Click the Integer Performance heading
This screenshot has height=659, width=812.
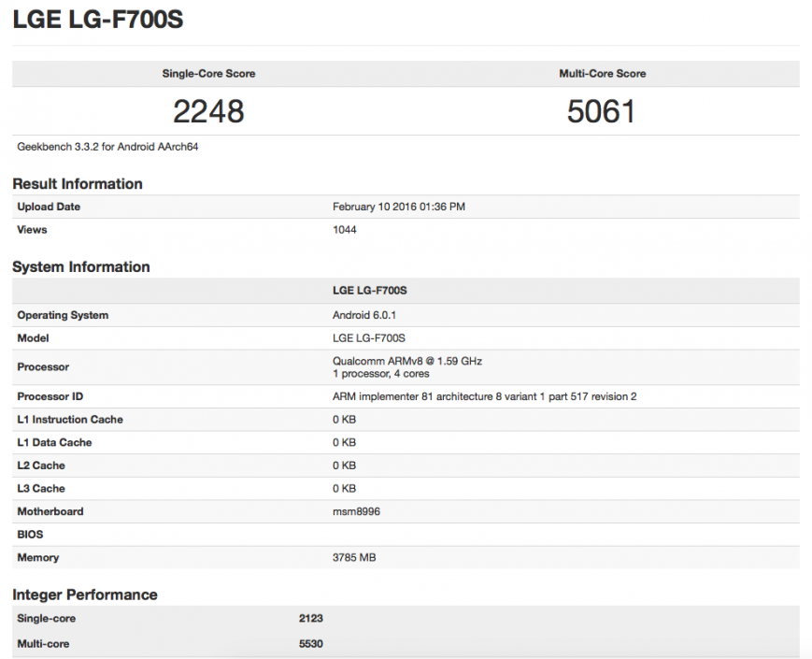click(85, 595)
